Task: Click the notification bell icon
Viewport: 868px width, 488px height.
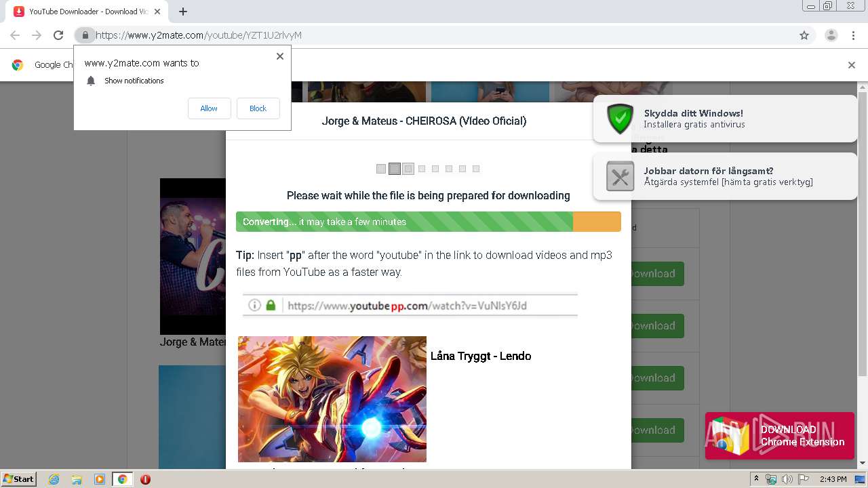Action: [x=91, y=81]
